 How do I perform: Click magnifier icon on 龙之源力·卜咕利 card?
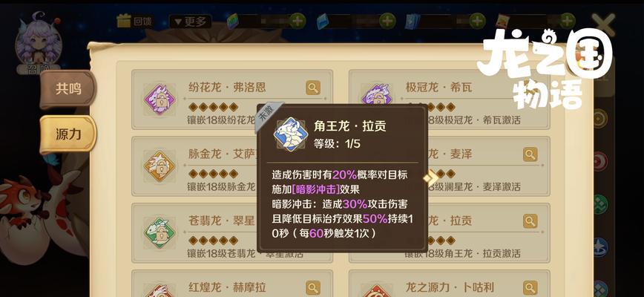pyautogui.click(x=530, y=287)
